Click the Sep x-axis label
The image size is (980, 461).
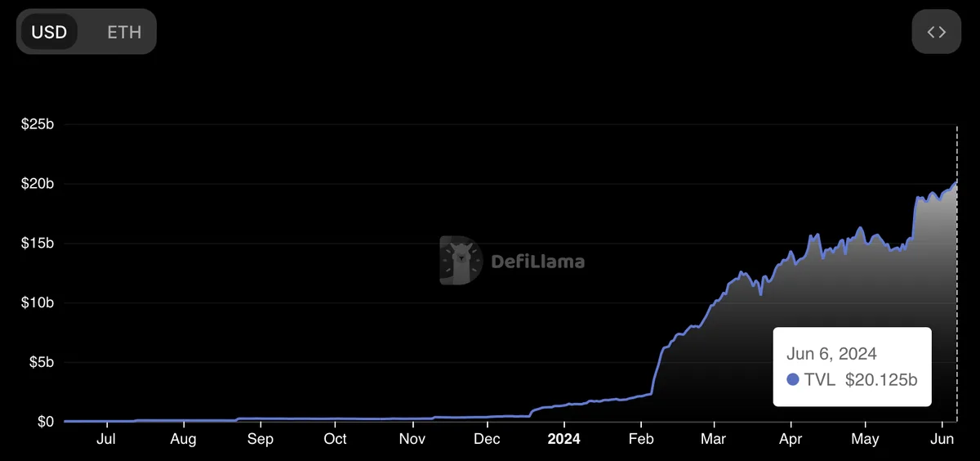click(261, 439)
